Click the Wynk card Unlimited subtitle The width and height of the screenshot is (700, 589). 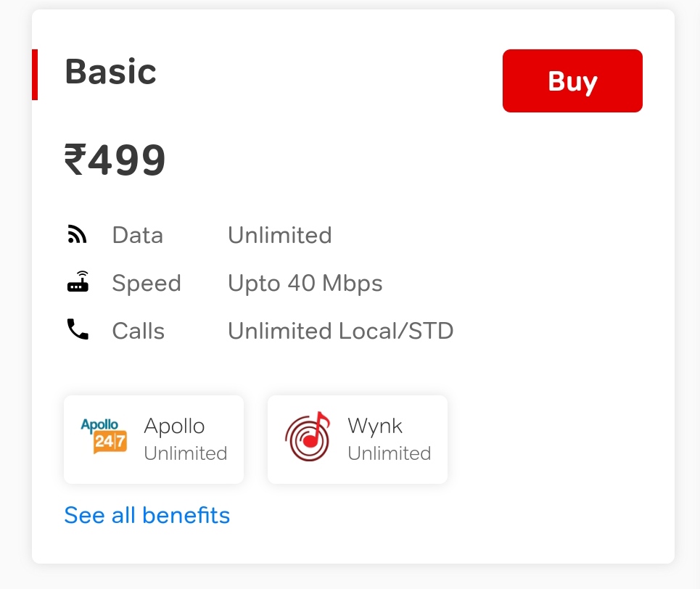click(x=390, y=453)
